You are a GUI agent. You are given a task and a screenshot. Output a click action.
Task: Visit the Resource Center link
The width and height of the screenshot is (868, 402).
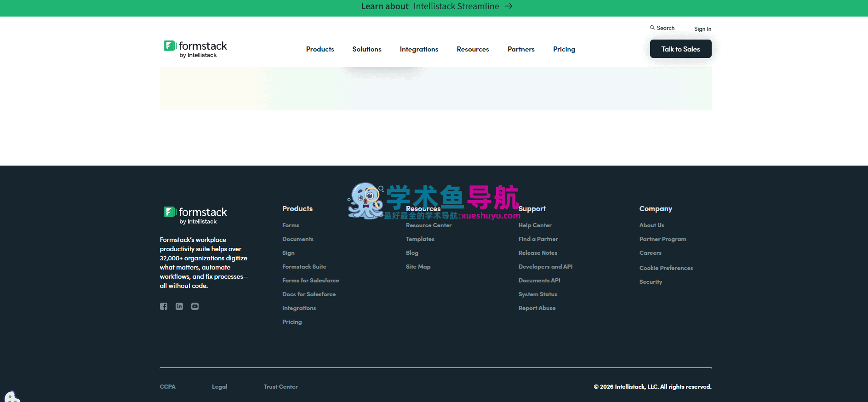(428, 225)
